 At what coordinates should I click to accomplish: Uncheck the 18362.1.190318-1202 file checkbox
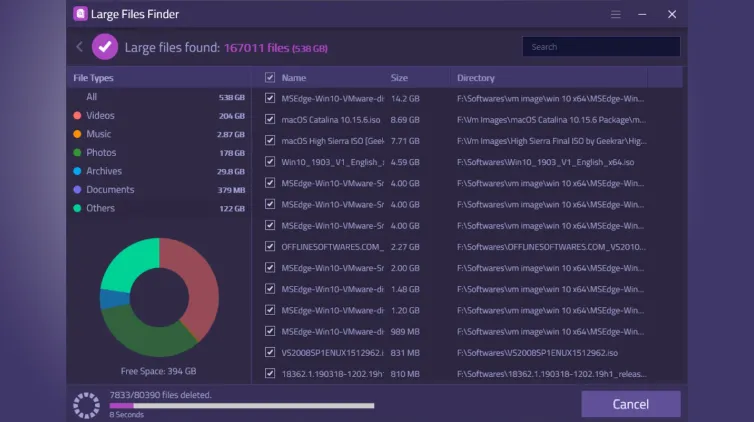pos(270,373)
